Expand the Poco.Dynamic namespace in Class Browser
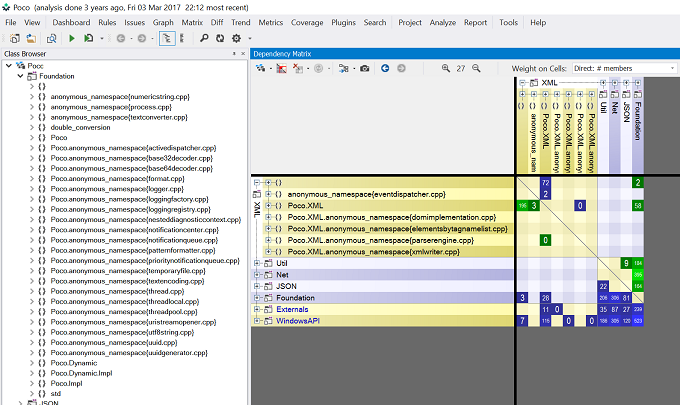Image resolution: width=680 pixels, height=405 pixels. point(32,363)
